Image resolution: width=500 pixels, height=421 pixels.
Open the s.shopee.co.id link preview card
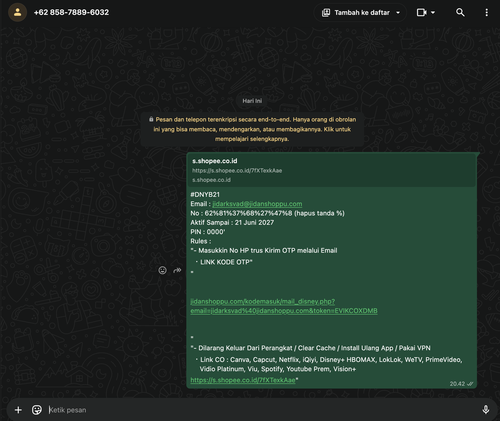pyautogui.click(x=332, y=170)
